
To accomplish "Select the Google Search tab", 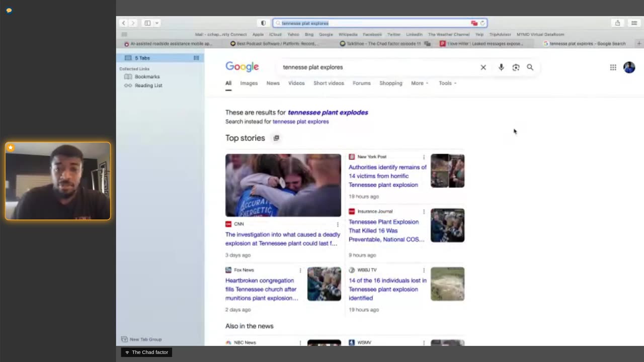I will 584,44.
